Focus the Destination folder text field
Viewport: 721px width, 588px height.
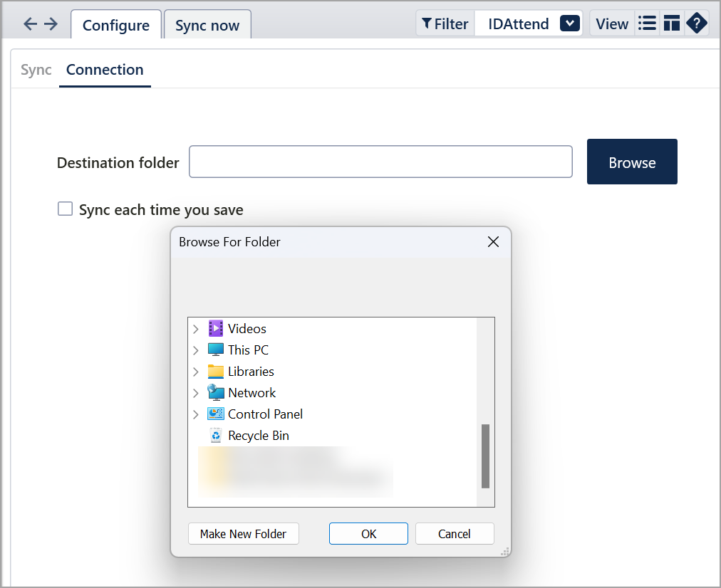click(x=380, y=162)
